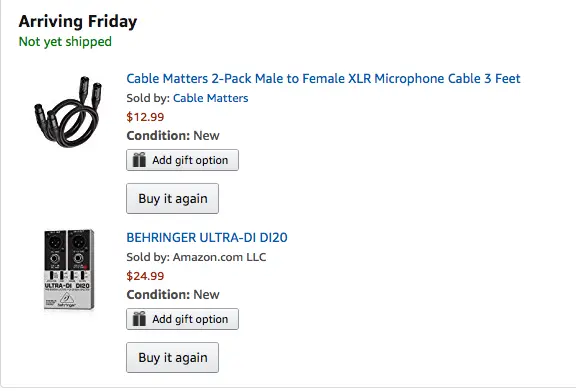Buy the BEHRINGER ULTRA-DI DI20 again
The height and width of the screenshot is (391, 576).
(172, 358)
